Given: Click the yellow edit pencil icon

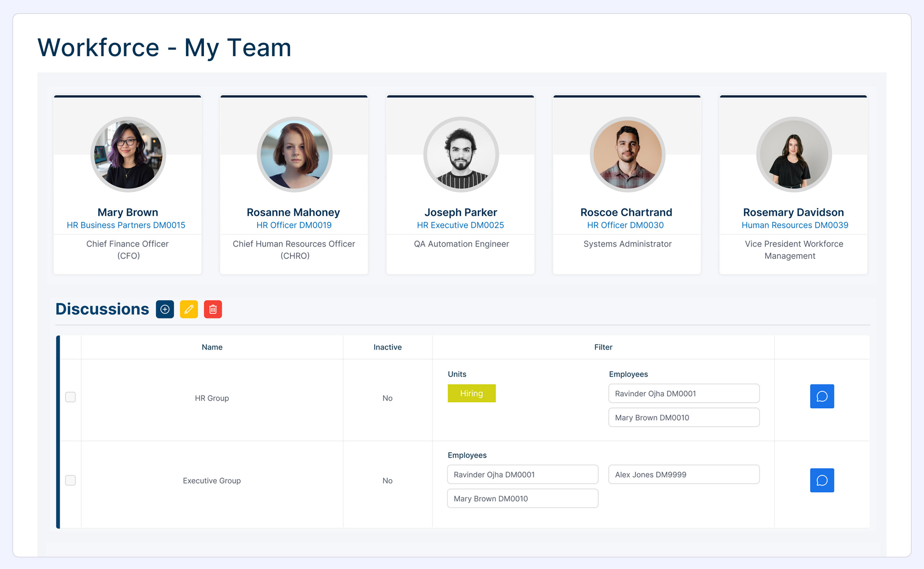Looking at the screenshot, I should click(x=189, y=309).
